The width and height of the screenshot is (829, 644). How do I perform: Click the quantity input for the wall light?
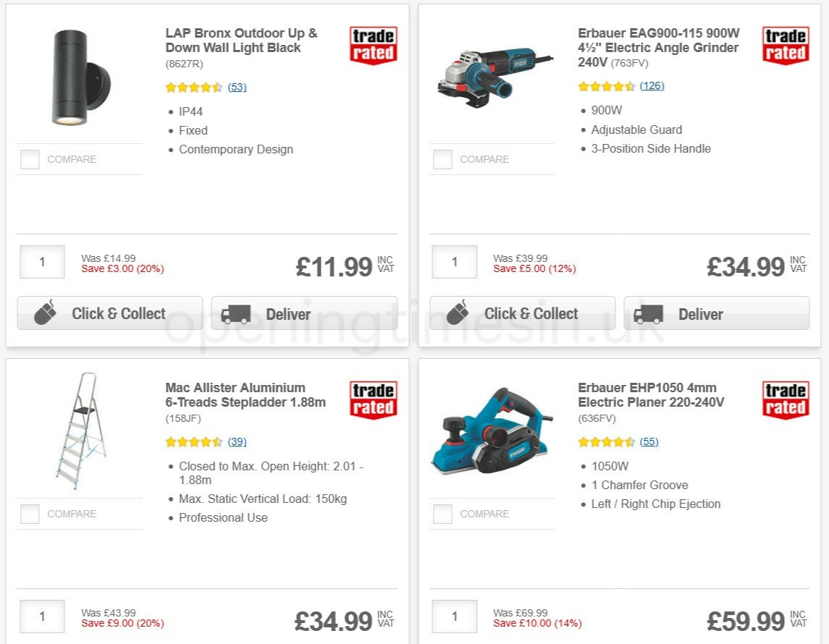[42, 262]
